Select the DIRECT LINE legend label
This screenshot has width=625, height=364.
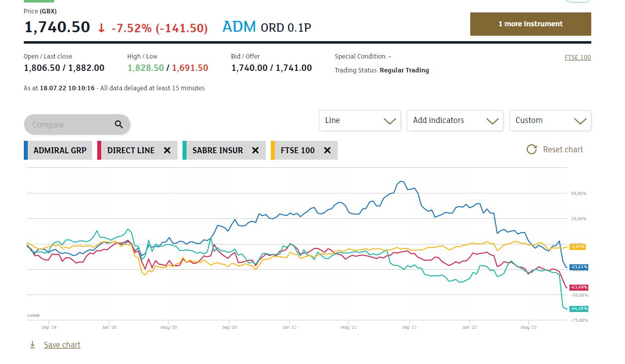130,150
